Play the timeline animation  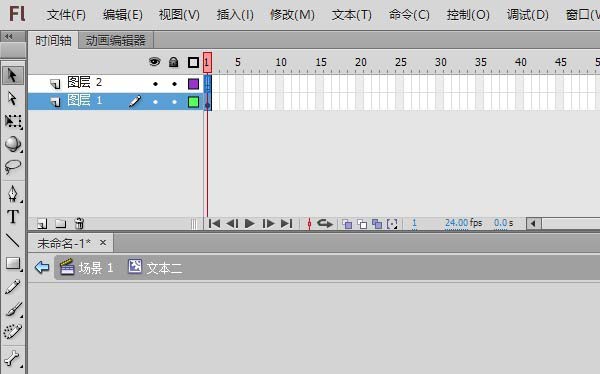[x=249, y=223]
